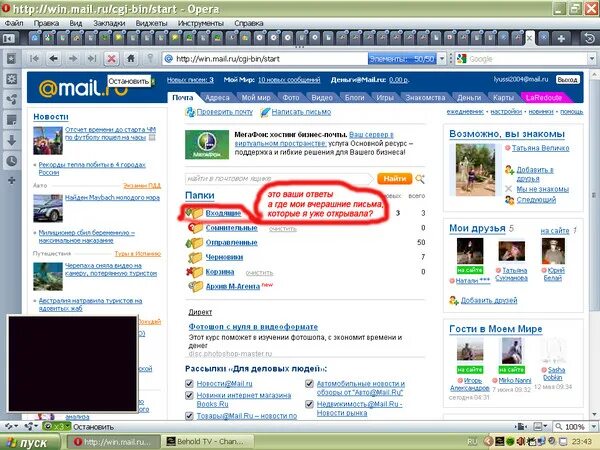Click the Google search engine icon
Image resolution: width=600 pixels, height=450 pixels.
pyautogui.click(x=462, y=59)
